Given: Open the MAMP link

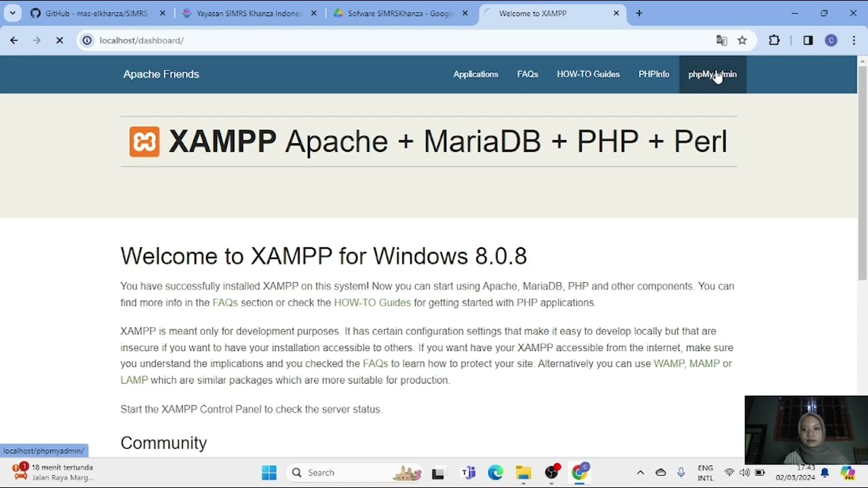Looking at the screenshot, I should (x=705, y=364).
